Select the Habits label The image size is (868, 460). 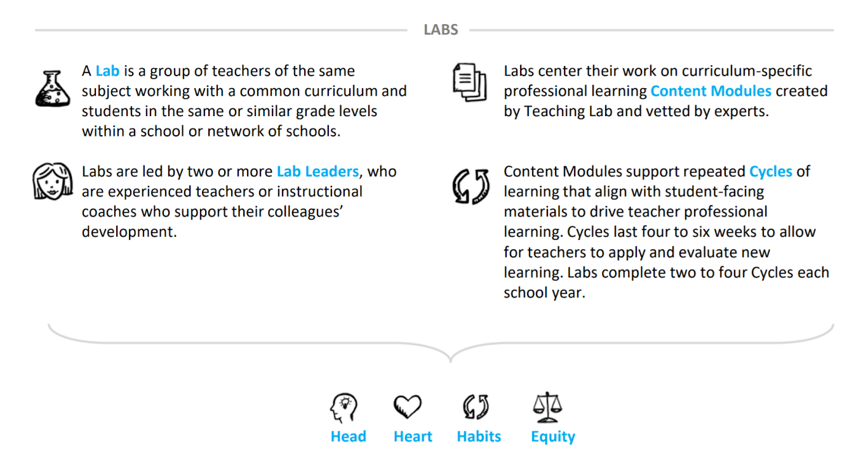click(x=479, y=437)
